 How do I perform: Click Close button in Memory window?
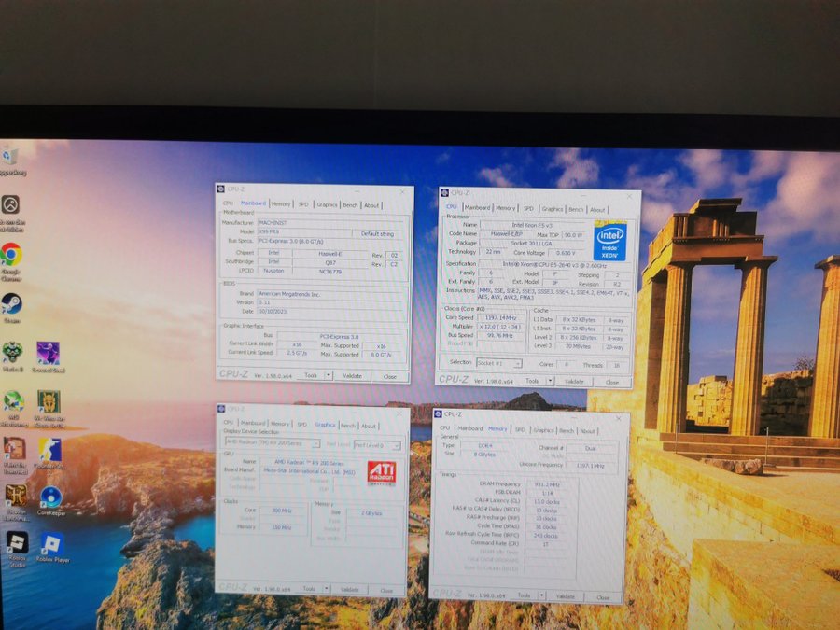(x=602, y=596)
